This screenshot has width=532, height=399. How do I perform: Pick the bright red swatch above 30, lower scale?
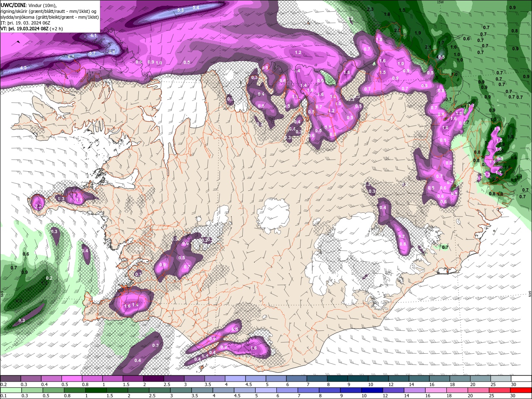[x=521, y=390]
